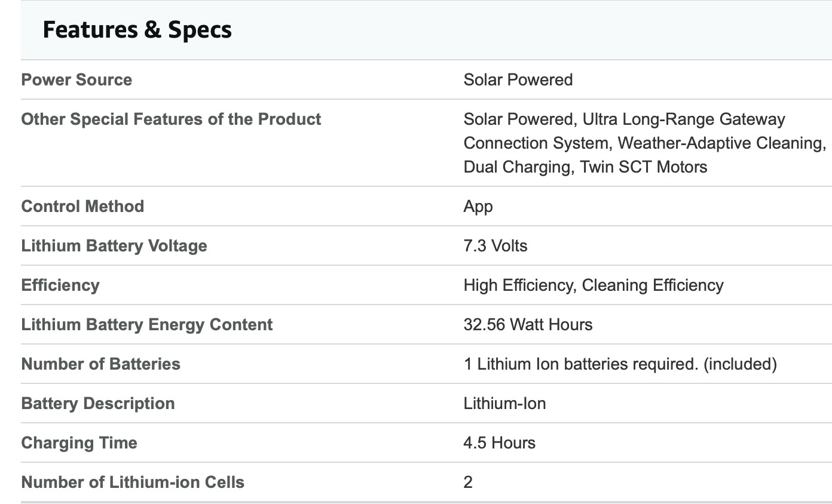This screenshot has width=832, height=504.
Task: Click the Lithium-Ion battery description value
Action: coord(504,403)
